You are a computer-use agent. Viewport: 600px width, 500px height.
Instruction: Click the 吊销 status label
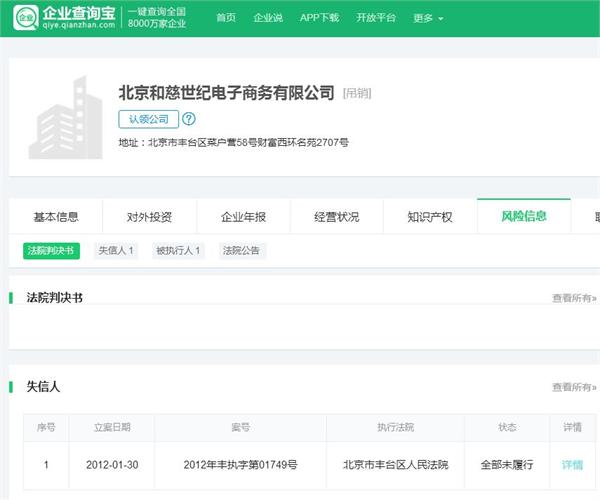pyautogui.click(x=357, y=93)
